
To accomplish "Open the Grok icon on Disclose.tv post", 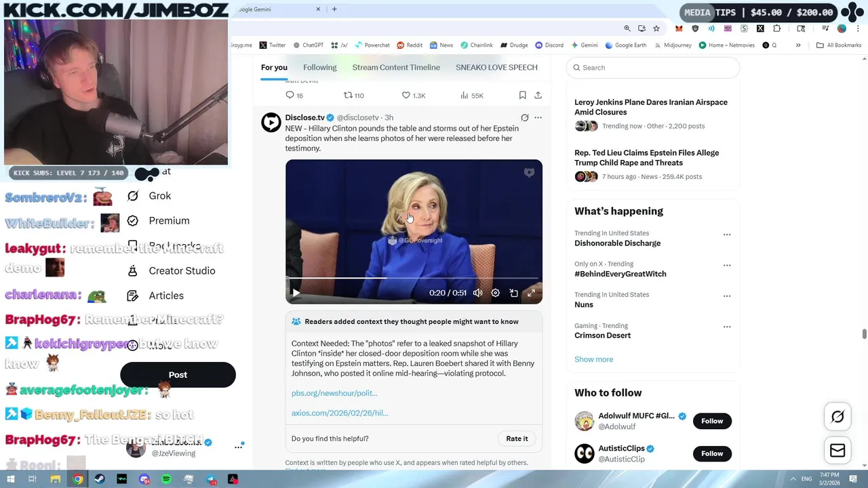I will click(524, 117).
